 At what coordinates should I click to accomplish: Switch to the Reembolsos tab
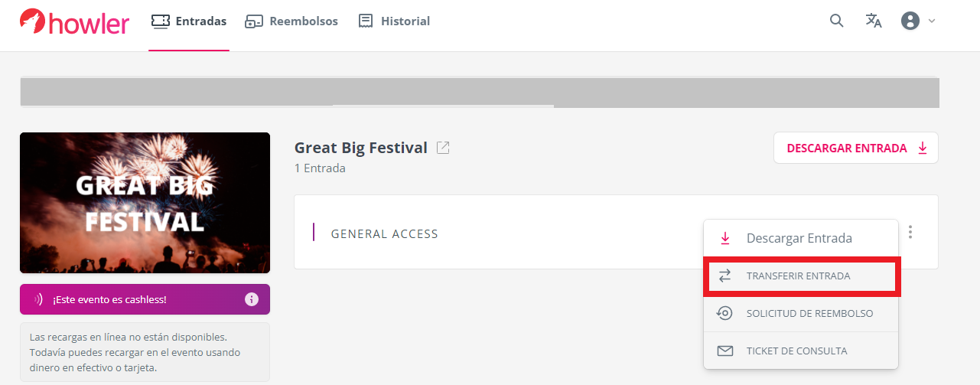[291, 21]
